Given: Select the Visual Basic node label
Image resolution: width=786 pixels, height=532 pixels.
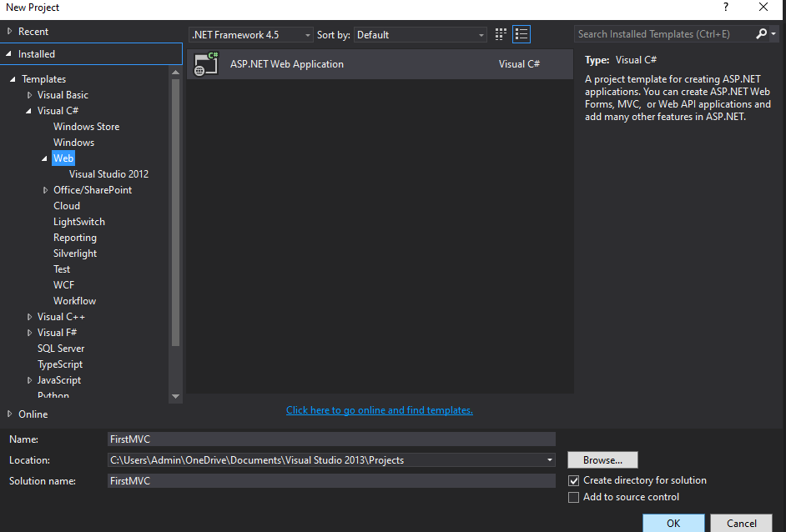Looking at the screenshot, I should (x=63, y=95).
